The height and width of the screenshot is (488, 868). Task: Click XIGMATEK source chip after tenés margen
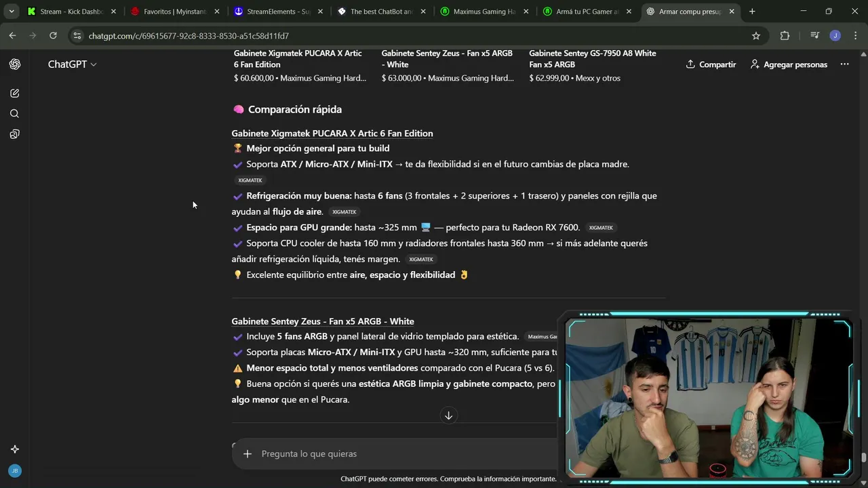pyautogui.click(x=421, y=260)
